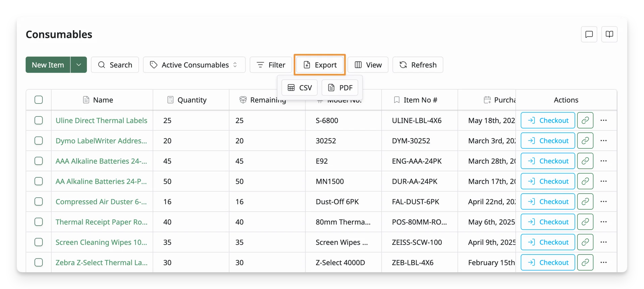Open the Filter options
This screenshot has width=644, height=289.
coord(271,65)
